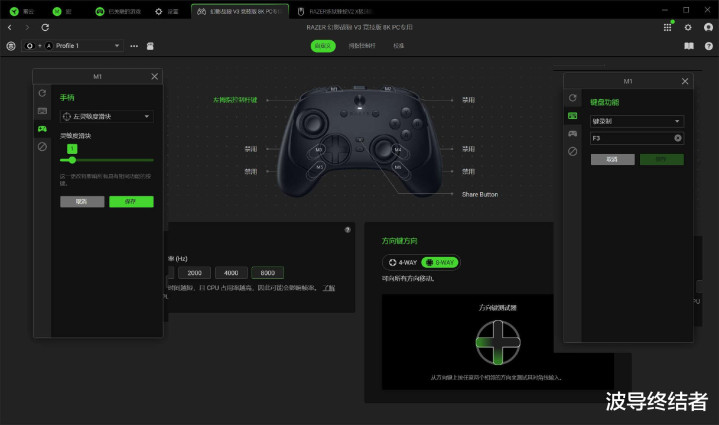Click the polling rate panel help icon
The width and height of the screenshot is (719, 425).
(348, 230)
